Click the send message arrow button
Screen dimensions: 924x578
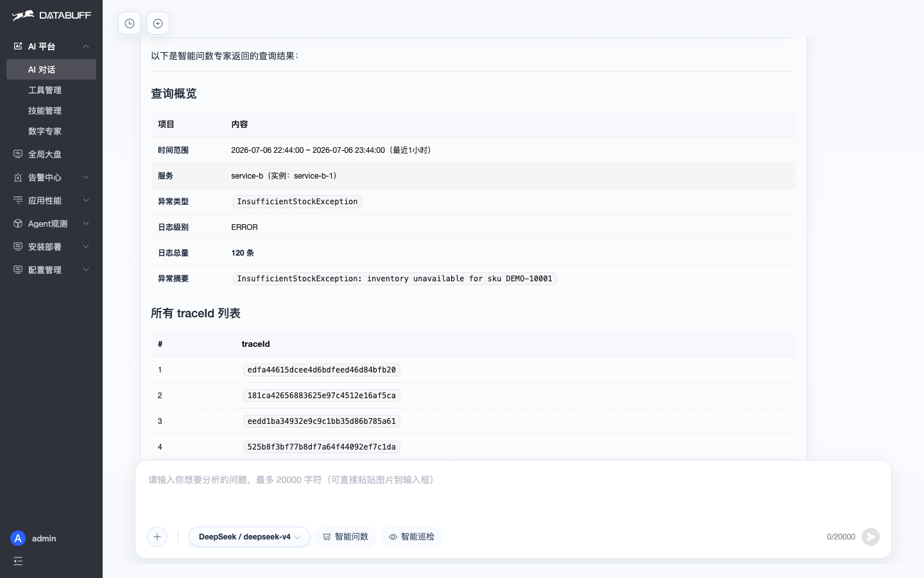[x=871, y=537]
